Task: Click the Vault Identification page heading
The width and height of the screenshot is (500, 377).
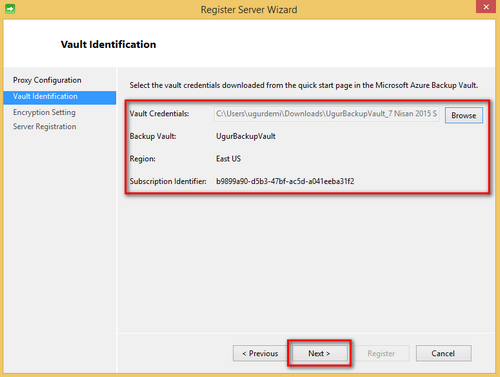Action: 108,44
